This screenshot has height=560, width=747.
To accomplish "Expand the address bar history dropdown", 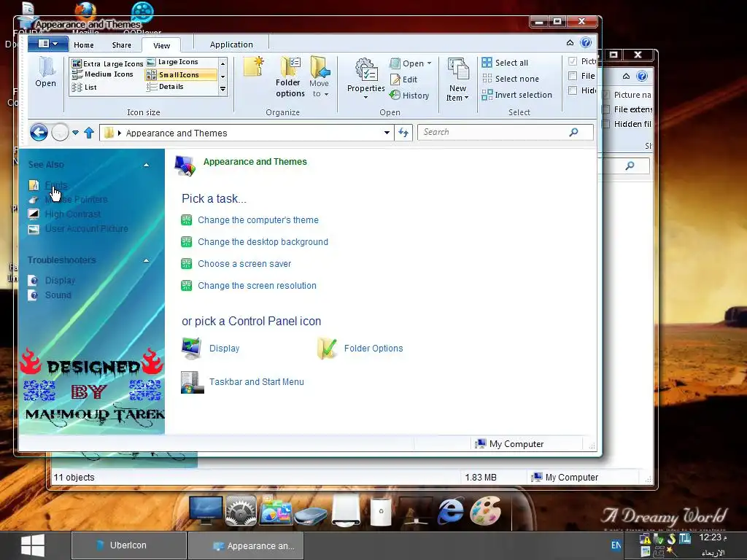I will pyautogui.click(x=387, y=133).
